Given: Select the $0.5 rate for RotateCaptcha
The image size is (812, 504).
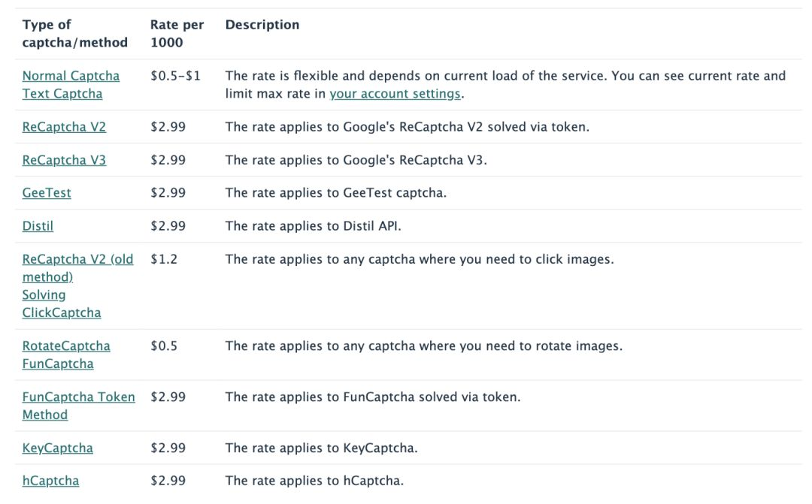Looking at the screenshot, I should coord(164,346).
